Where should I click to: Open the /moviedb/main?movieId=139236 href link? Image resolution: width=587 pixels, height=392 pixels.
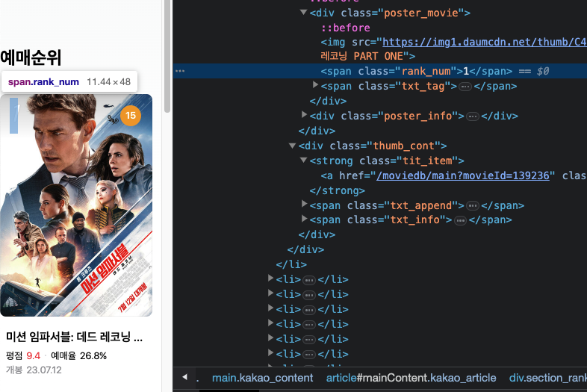pyautogui.click(x=463, y=175)
